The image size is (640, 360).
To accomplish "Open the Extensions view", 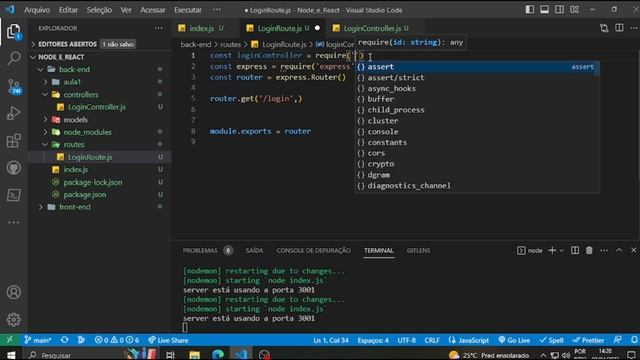I will 13,141.
